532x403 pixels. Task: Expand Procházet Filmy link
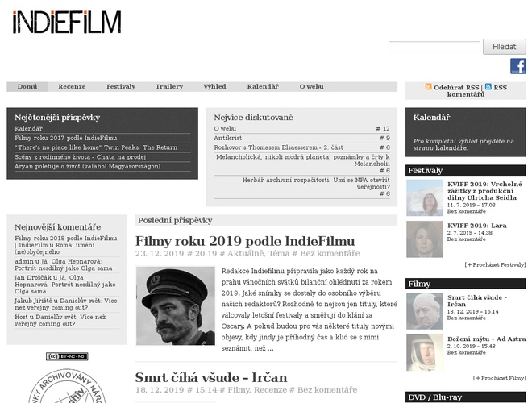click(500, 377)
